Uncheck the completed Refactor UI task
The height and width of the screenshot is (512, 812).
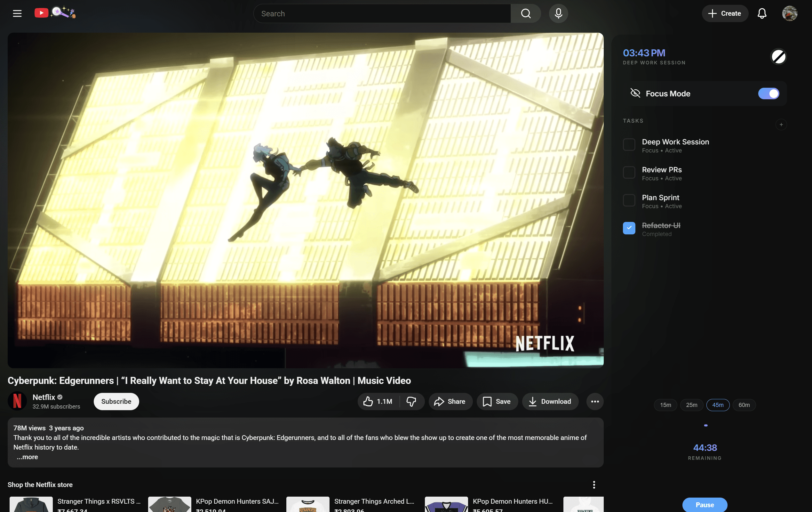click(x=629, y=228)
